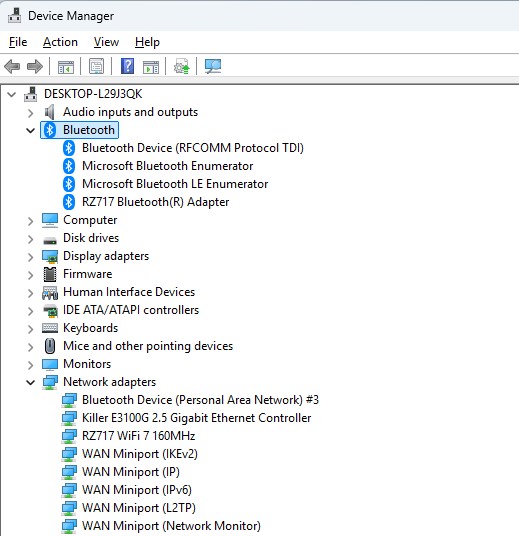Collapse the Network adapters category

[x=31, y=382]
